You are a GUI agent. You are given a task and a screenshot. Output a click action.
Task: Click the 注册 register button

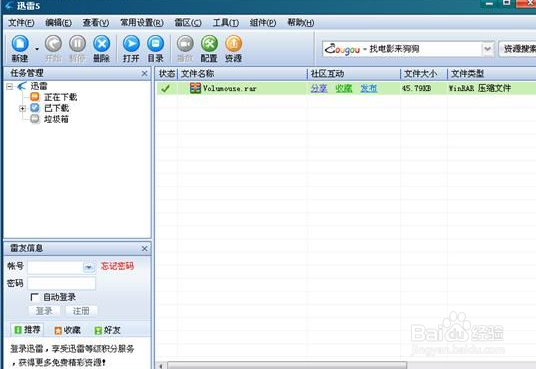[81, 311]
